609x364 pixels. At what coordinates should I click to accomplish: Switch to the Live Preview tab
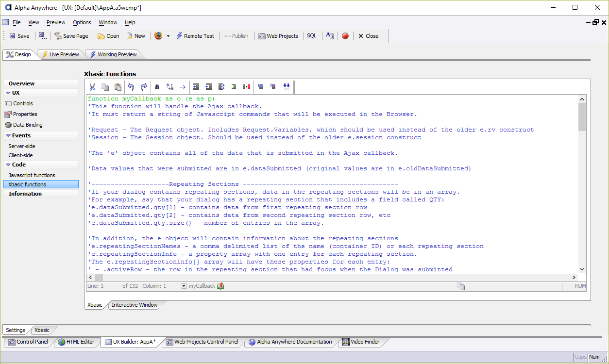tap(60, 54)
